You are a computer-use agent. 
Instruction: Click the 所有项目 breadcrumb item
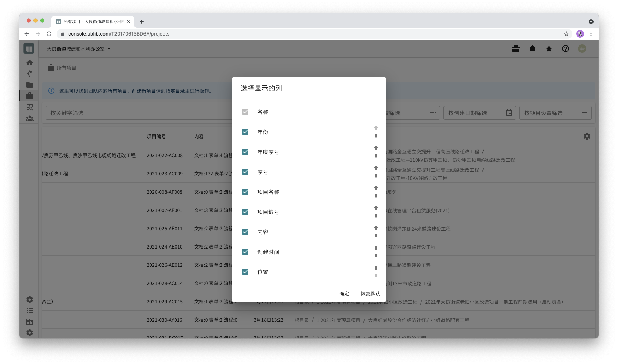(x=66, y=68)
